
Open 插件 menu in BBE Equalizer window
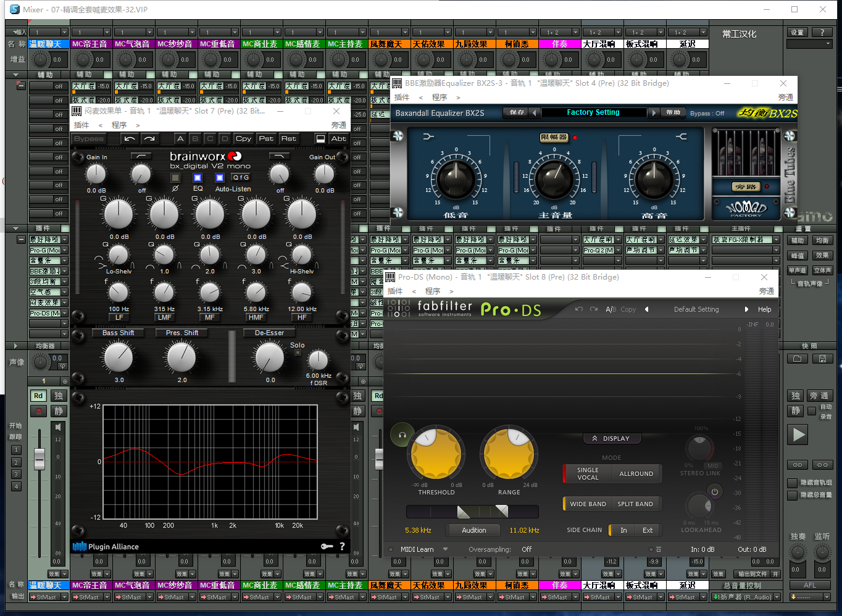click(402, 98)
